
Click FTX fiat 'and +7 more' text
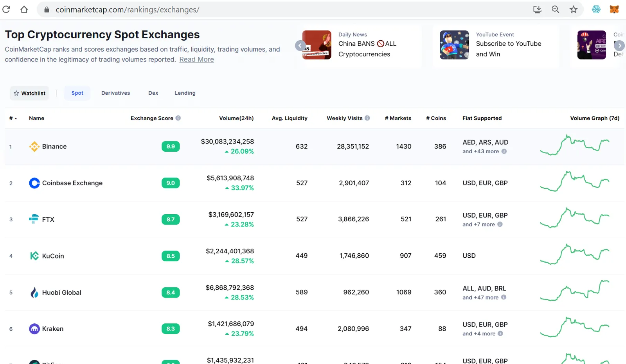click(x=478, y=224)
